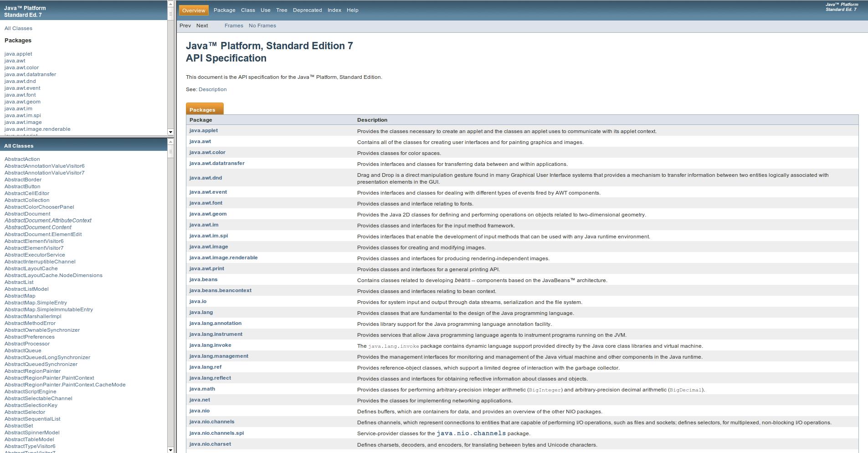Screen dimensions: 868x453
Task: Open the Use navigation item
Action: point(266,10)
